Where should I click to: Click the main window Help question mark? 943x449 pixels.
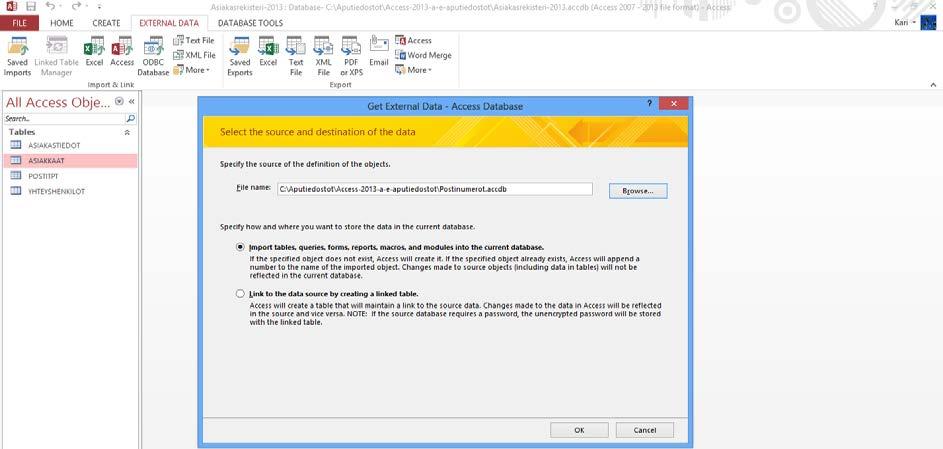[x=877, y=5]
